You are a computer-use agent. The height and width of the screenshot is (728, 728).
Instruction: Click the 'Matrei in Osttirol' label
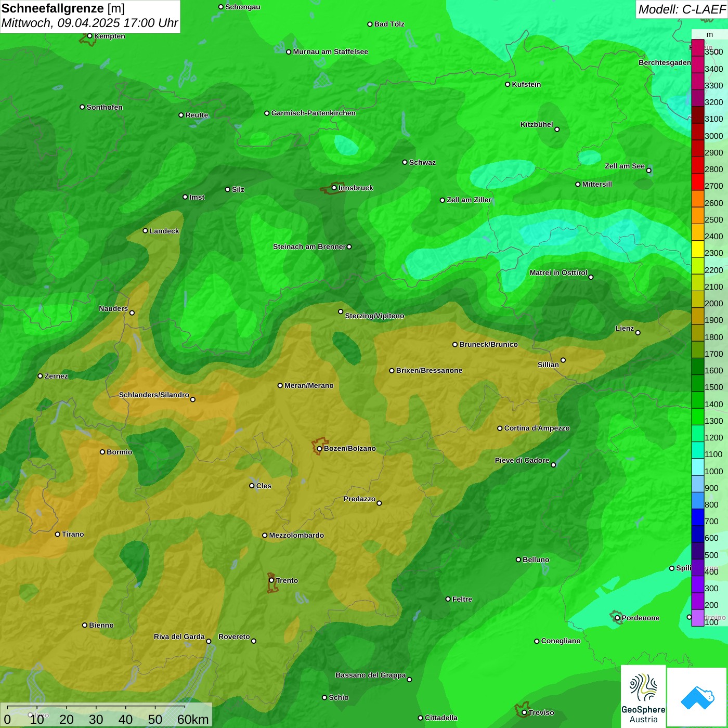(x=558, y=272)
